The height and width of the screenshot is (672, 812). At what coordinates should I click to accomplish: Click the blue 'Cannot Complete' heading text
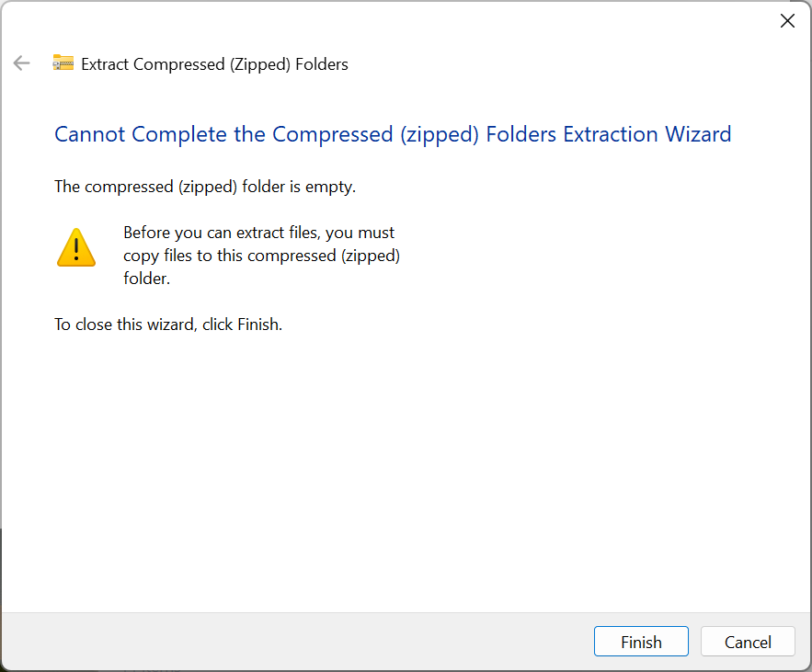393,134
